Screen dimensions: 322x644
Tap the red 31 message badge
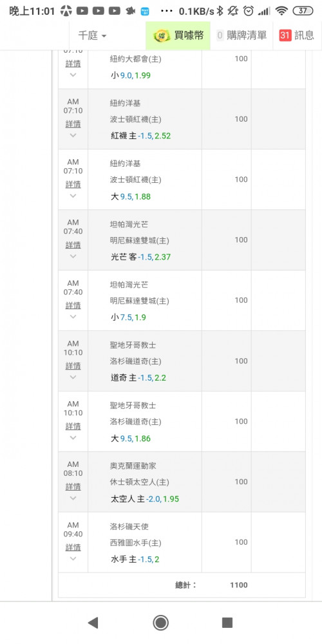285,35
